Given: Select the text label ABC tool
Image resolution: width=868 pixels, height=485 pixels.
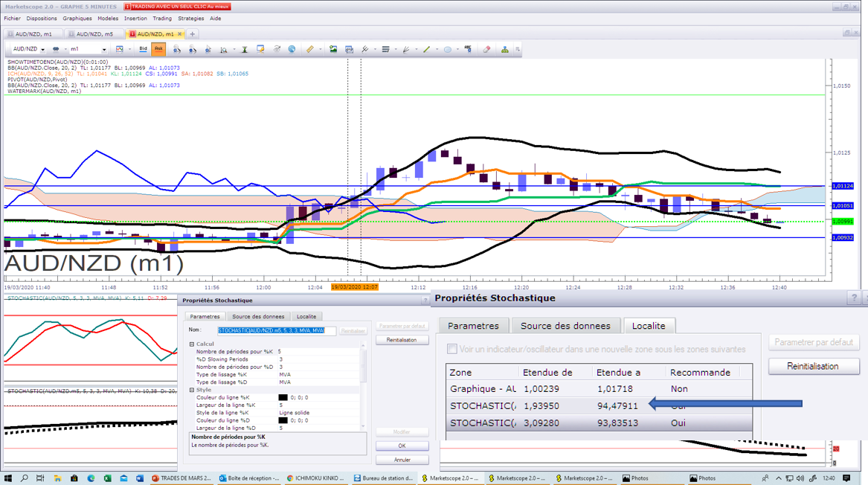Looking at the screenshot, I should [x=469, y=49].
